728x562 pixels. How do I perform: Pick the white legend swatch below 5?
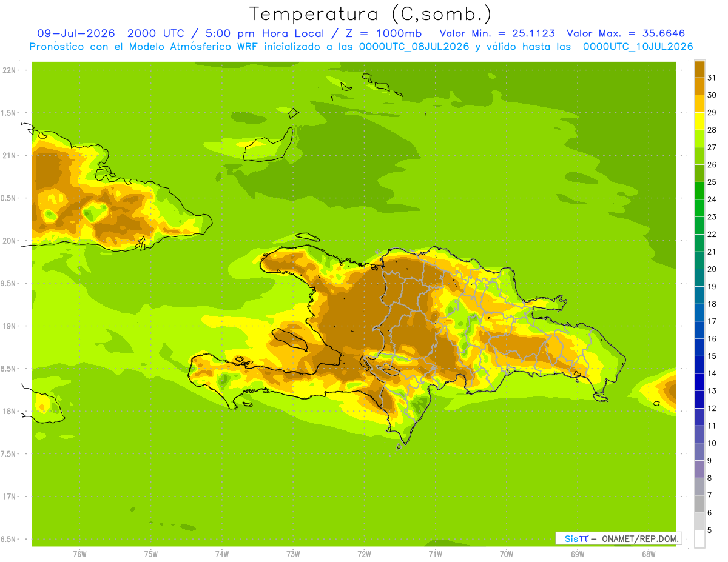[x=699, y=539]
